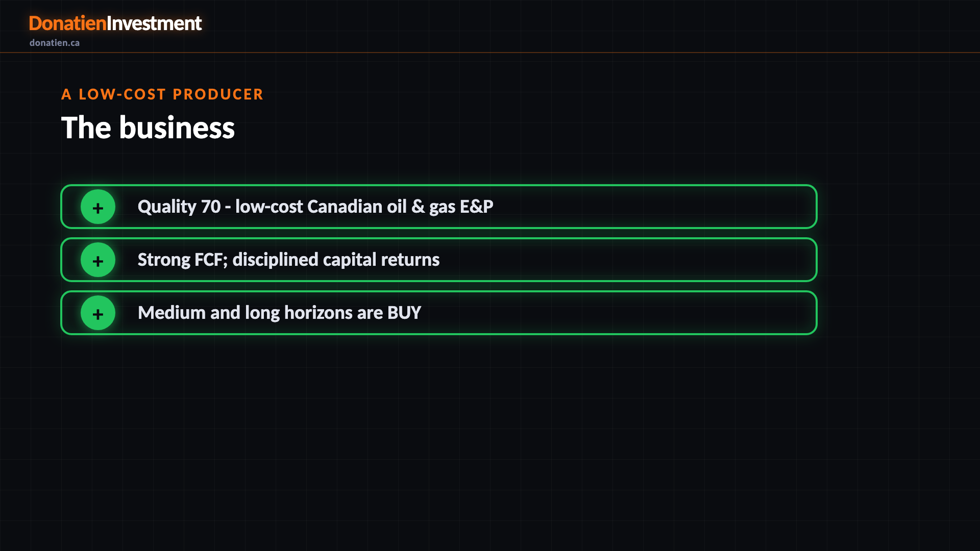Click the 'Canadian oil' text in first card
Viewport: 980px width, 551px height.
[357, 207]
